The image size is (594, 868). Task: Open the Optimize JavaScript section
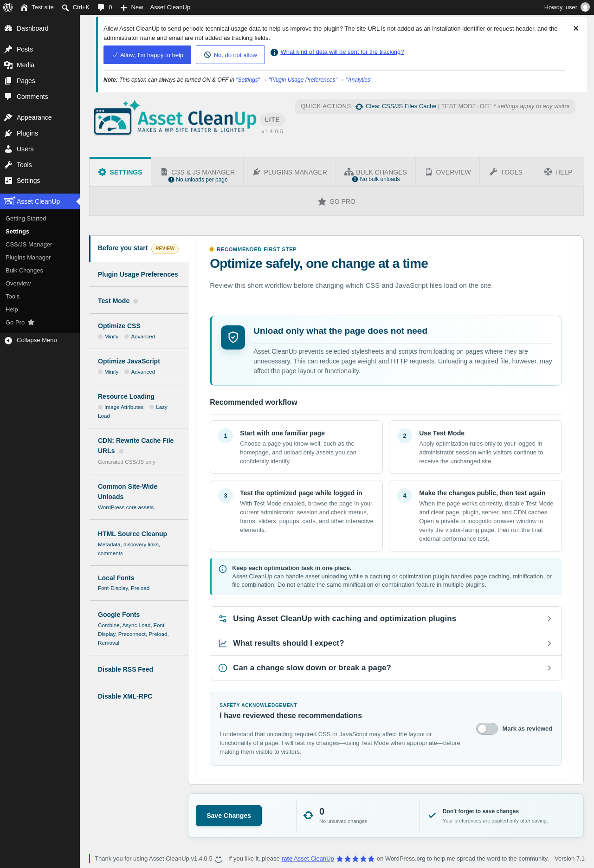139,366
